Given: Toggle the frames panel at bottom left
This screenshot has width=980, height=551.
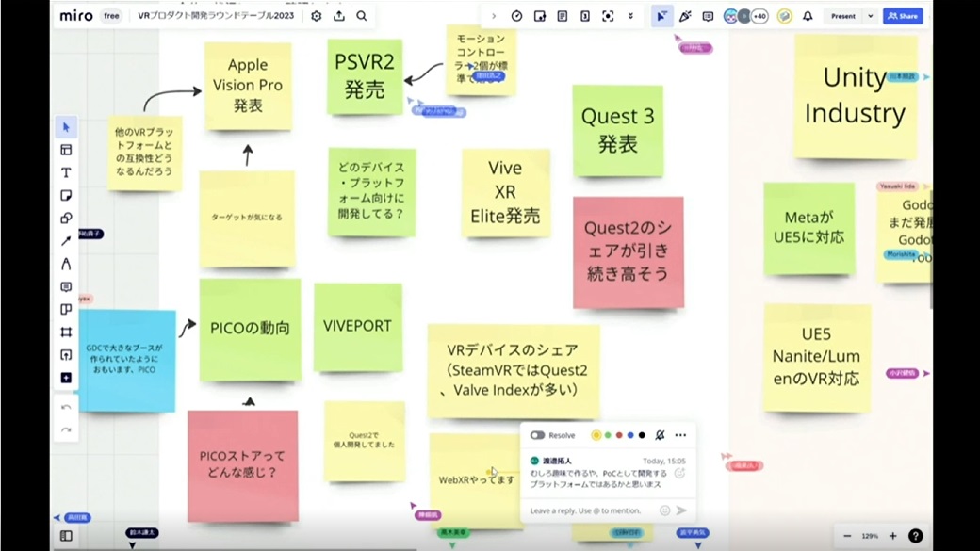Looking at the screenshot, I should pos(66,536).
